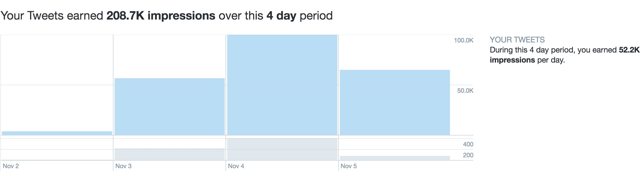644x176 pixels.
Task: Select the tall Nov 4 impressions bar
Action: 282,85
